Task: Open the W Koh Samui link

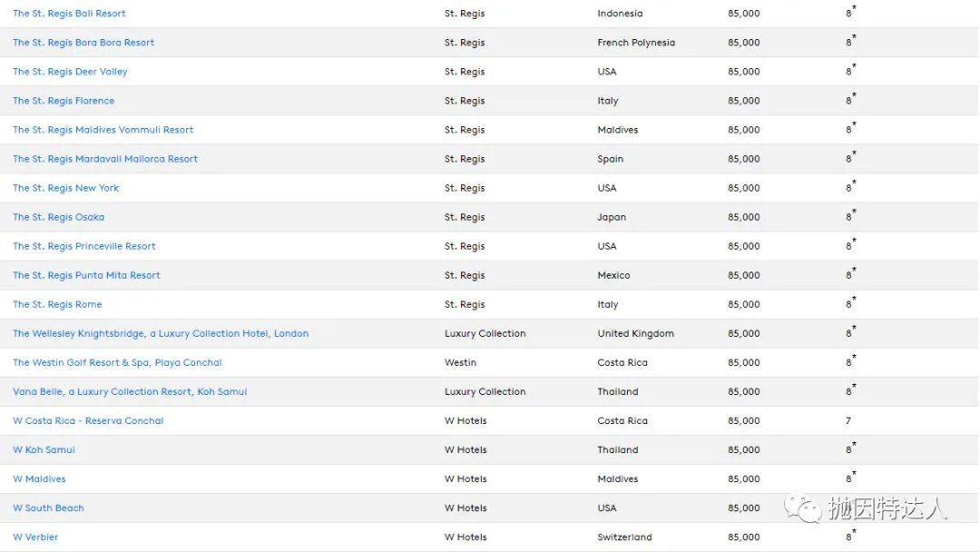Action: pos(44,449)
